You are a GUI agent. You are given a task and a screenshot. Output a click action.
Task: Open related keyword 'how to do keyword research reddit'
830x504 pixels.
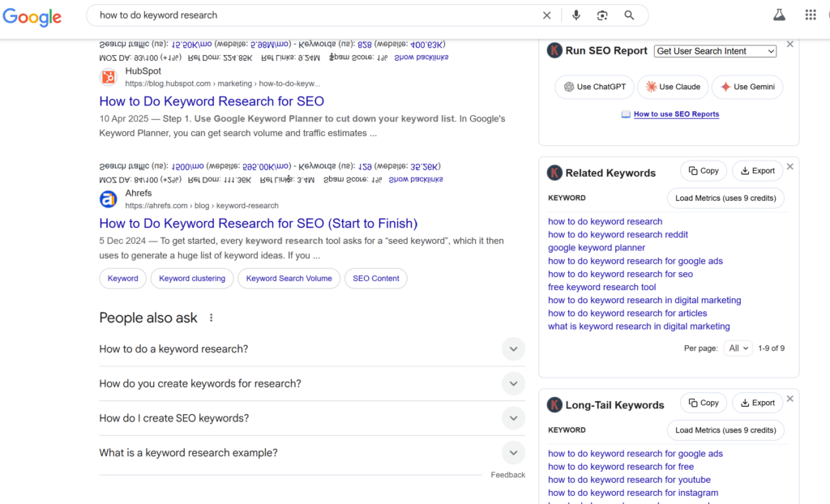[618, 234]
